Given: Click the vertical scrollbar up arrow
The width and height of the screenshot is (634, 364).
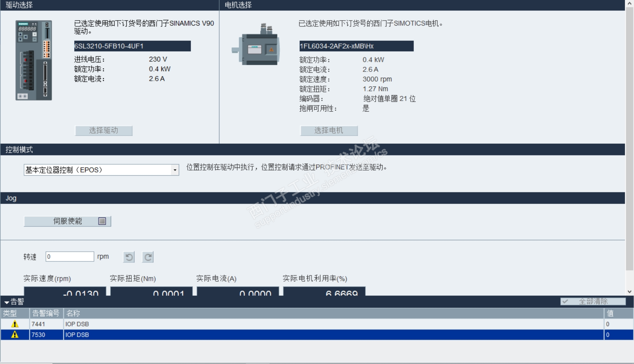Looking at the screenshot, I should (x=630, y=3).
